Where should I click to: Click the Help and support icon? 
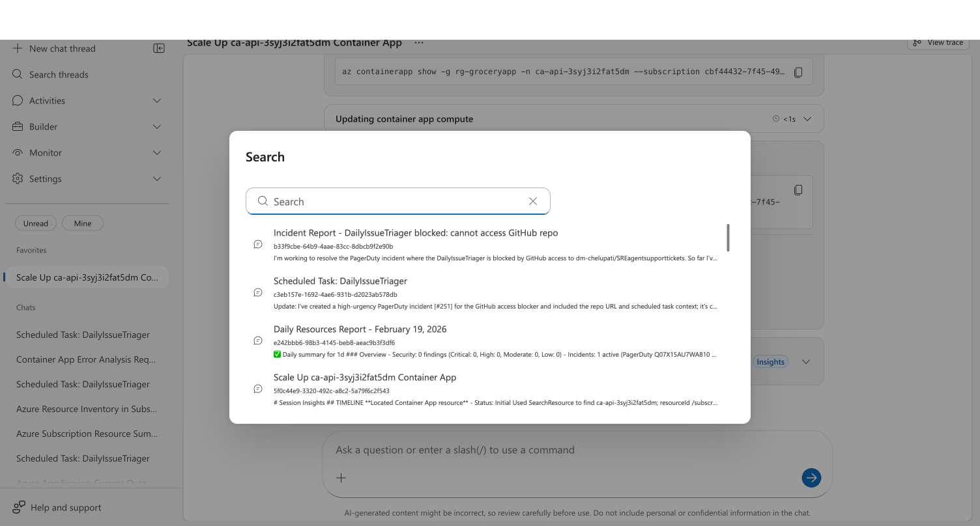point(19,507)
